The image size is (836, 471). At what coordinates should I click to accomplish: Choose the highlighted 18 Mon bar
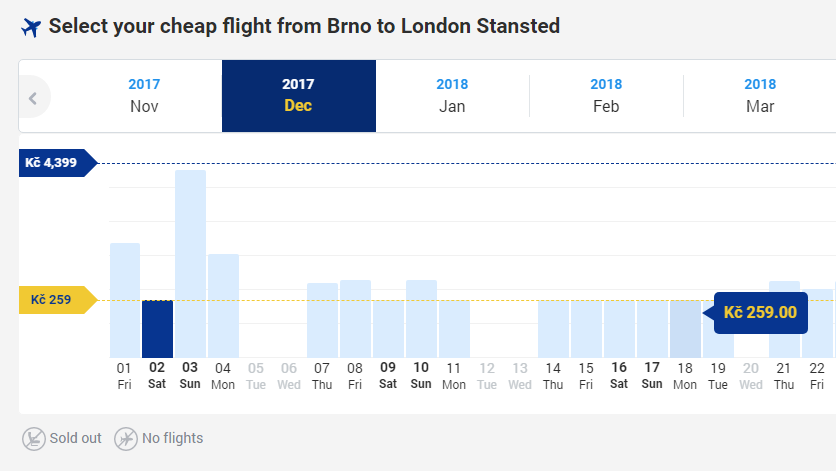(685, 329)
